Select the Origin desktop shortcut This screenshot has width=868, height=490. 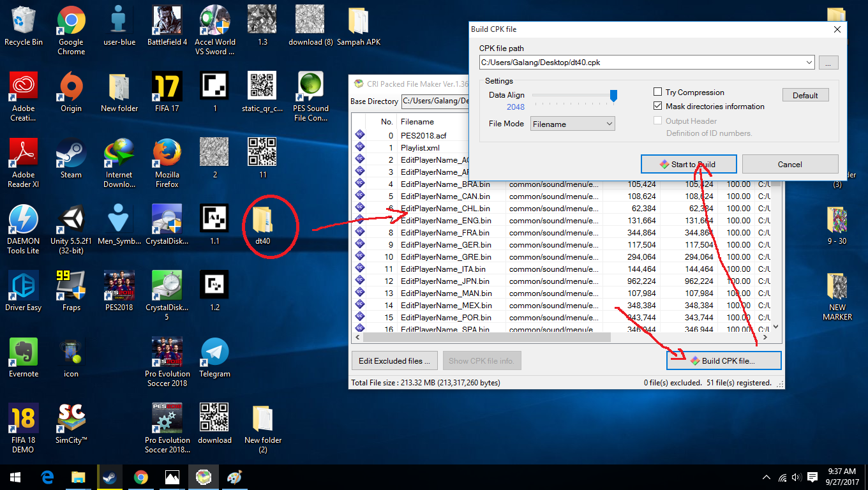tap(71, 93)
